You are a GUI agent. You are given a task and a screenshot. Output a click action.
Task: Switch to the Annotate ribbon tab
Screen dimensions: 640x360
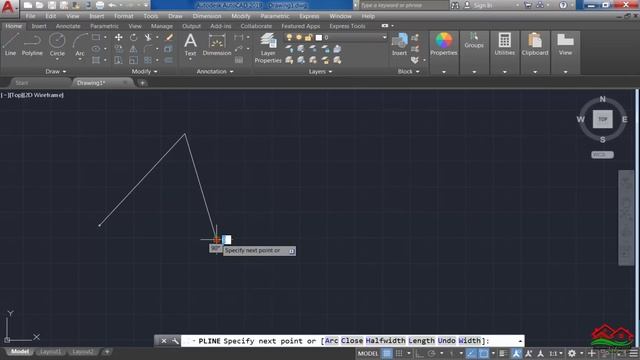[68, 26]
